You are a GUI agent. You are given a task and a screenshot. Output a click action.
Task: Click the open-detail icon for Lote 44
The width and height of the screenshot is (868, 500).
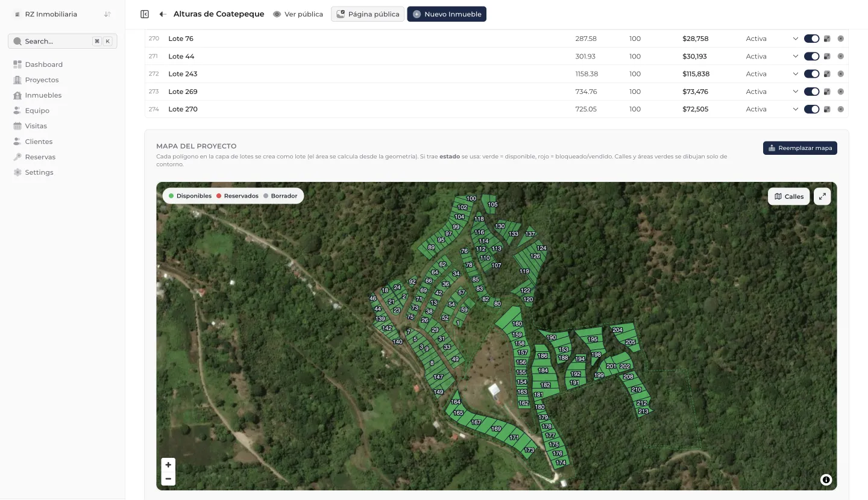pos(827,56)
